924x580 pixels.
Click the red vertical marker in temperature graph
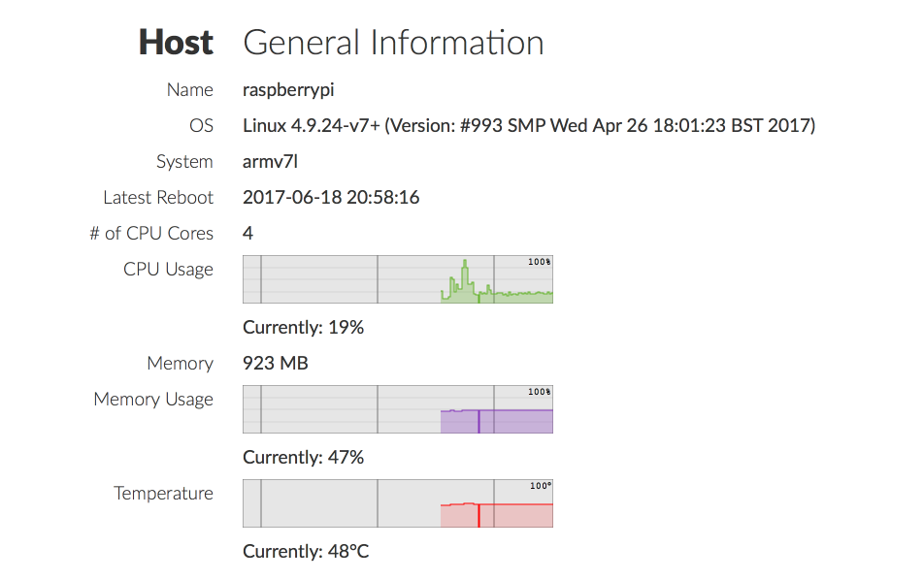(x=478, y=515)
